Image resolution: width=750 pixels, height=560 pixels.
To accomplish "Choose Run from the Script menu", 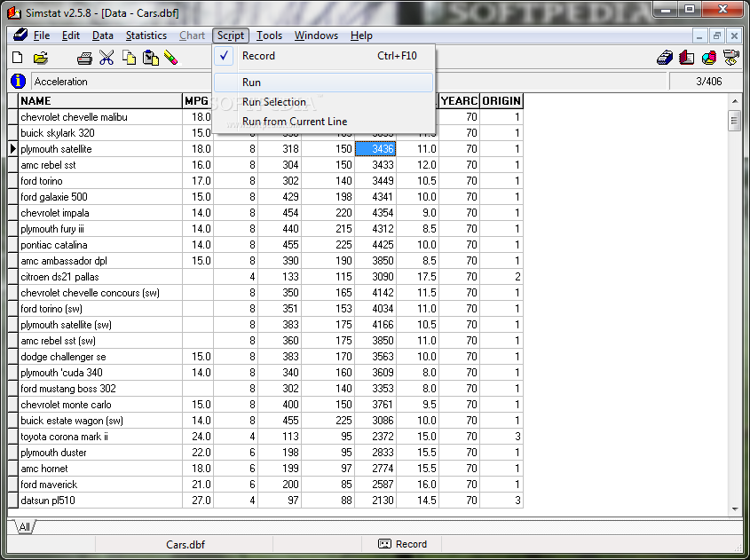I will click(324, 83).
